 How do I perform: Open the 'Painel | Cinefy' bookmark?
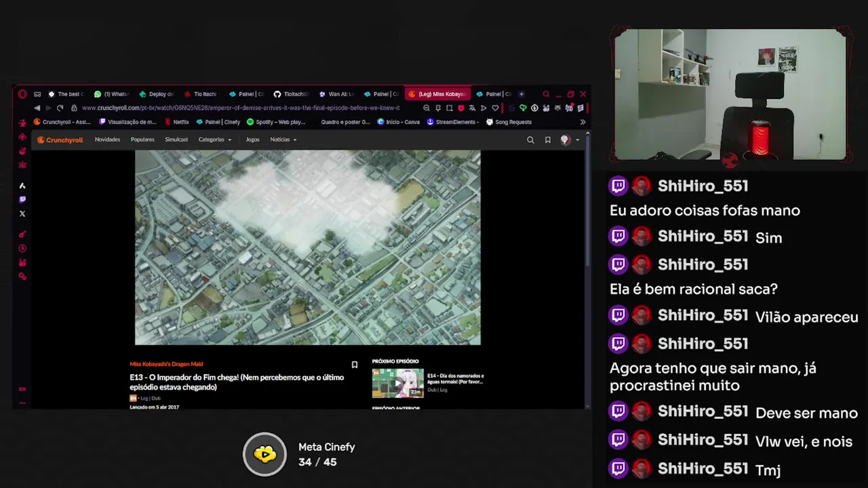(218, 122)
